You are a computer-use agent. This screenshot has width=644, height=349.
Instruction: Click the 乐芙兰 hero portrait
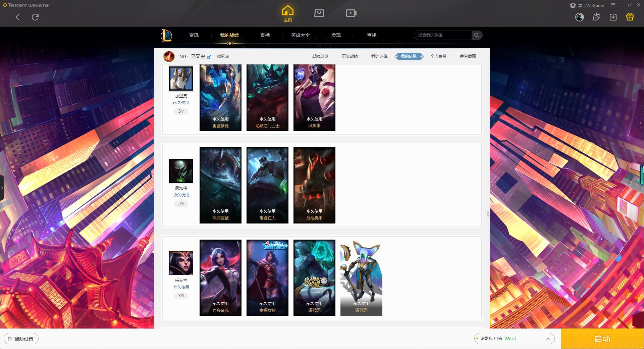click(181, 263)
